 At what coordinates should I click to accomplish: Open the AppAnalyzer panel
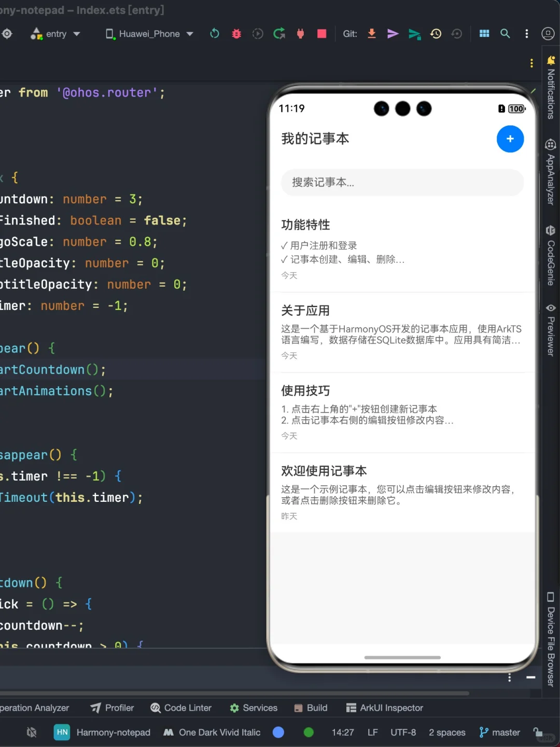[x=550, y=171]
